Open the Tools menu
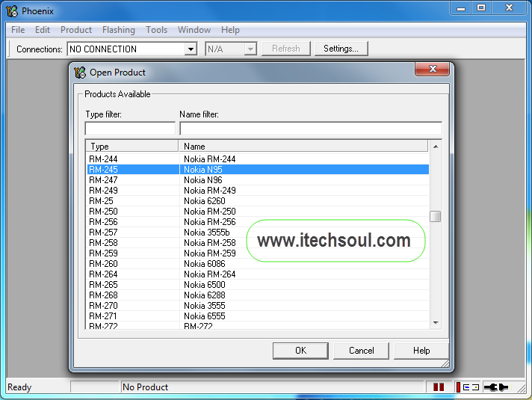The width and height of the screenshot is (532, 400). click(x=156, y=30)
